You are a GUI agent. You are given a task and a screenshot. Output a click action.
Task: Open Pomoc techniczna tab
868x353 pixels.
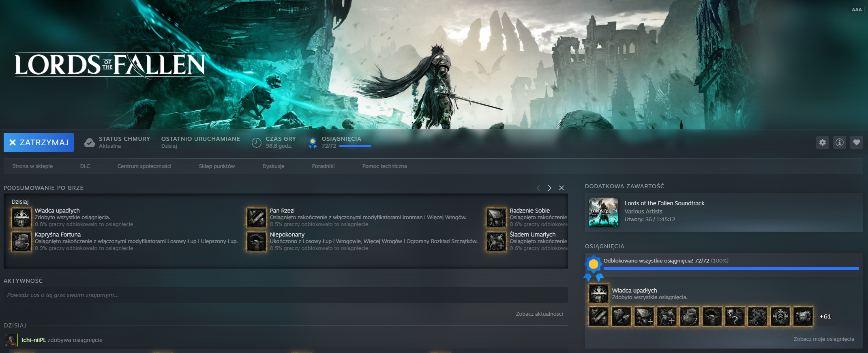point(385,166)
